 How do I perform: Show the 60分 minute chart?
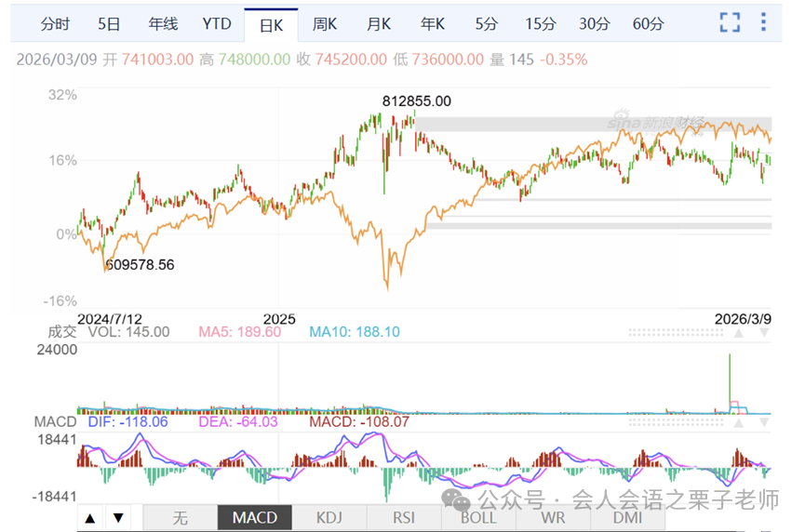[x=648, y=24]
